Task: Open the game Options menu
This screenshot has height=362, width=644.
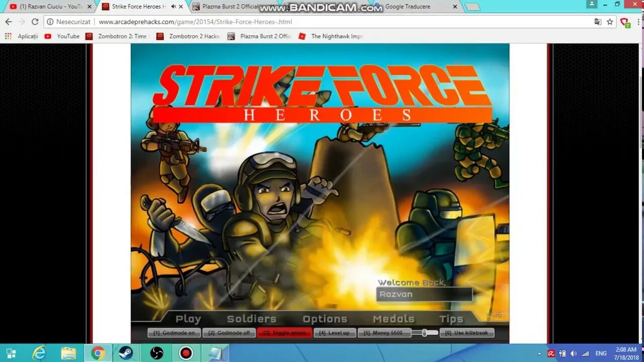Action: [x=325, y=319]
